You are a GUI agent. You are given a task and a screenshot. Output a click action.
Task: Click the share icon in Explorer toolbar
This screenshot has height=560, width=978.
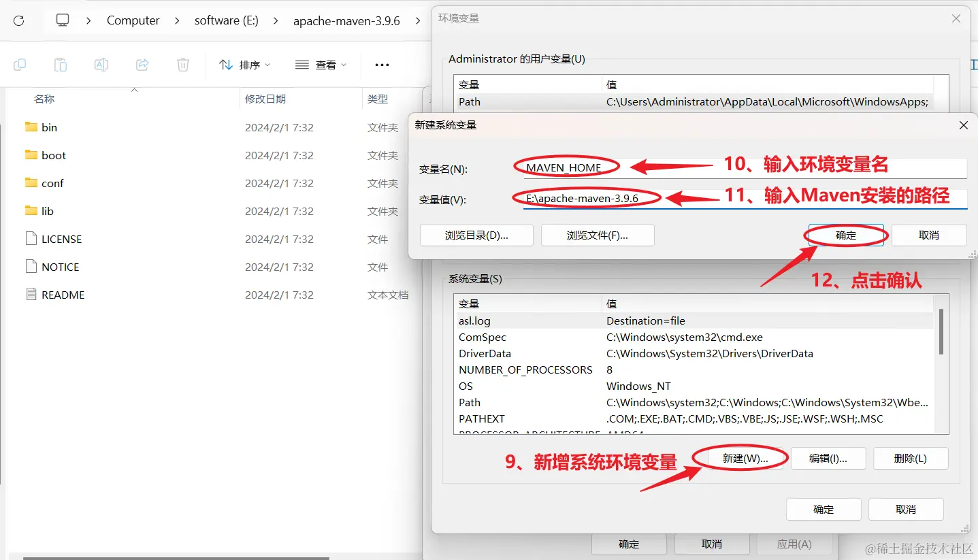coord(142,65)
